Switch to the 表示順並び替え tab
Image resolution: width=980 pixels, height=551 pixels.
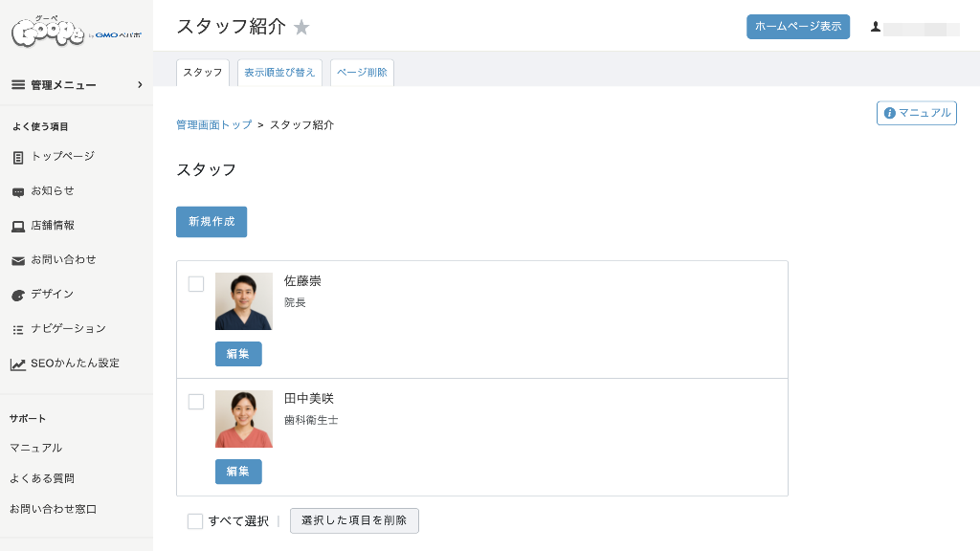coord(279,73)
